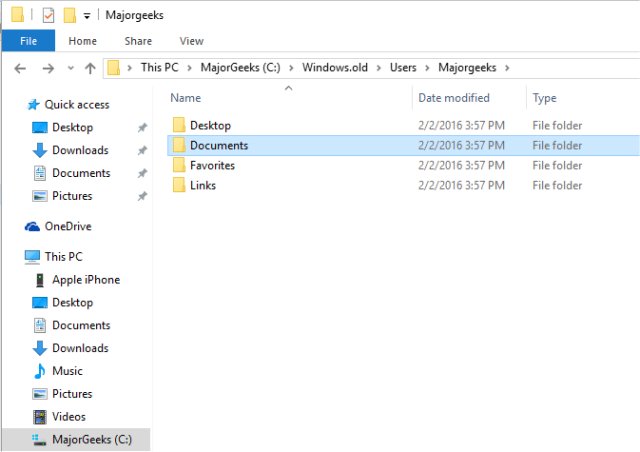This screenshot has height=452, width=640.
Task: Click the New folder icon in quick access toolbar
Action: coord(69,15)
